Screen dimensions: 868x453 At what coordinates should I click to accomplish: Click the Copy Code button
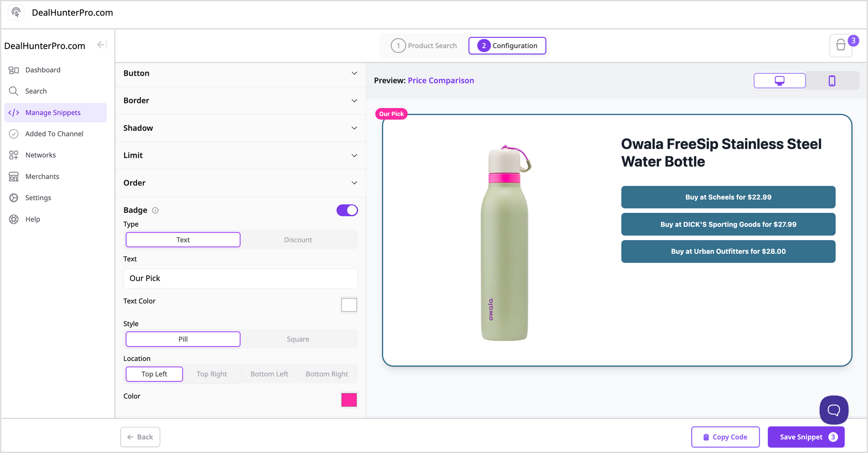coord(726,437)
